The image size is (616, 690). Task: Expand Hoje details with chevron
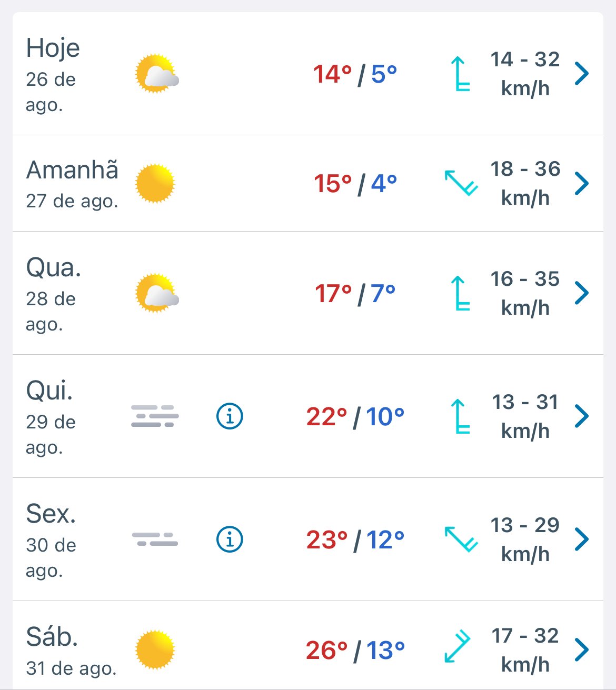point(581,73)
